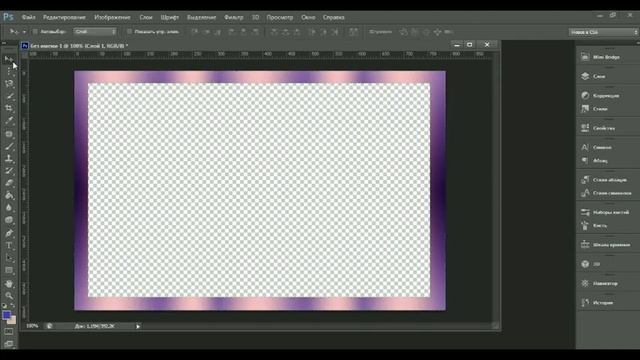The image size is (640, 360).
Task: Open the Шрифт menu
Action: click(169, 17)
